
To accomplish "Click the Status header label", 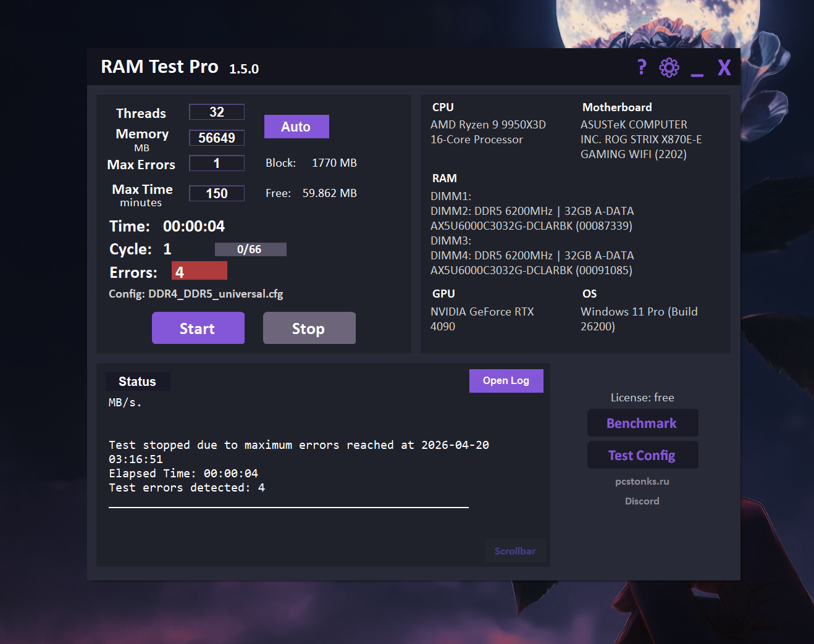I will 137,382.
